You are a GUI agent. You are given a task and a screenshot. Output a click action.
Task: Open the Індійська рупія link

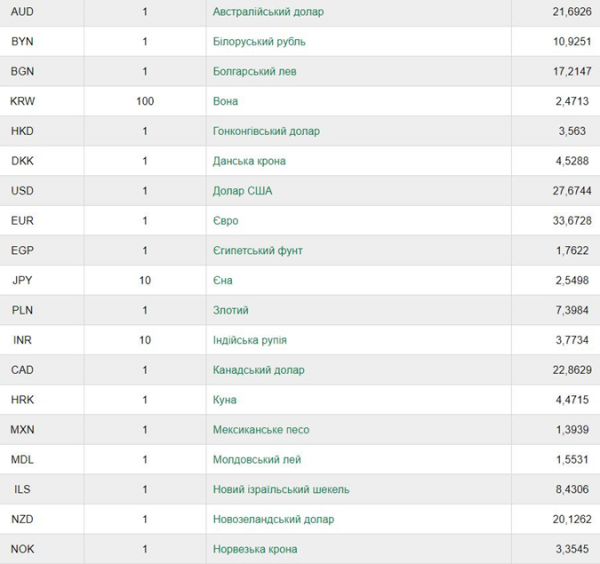[249, 340]
